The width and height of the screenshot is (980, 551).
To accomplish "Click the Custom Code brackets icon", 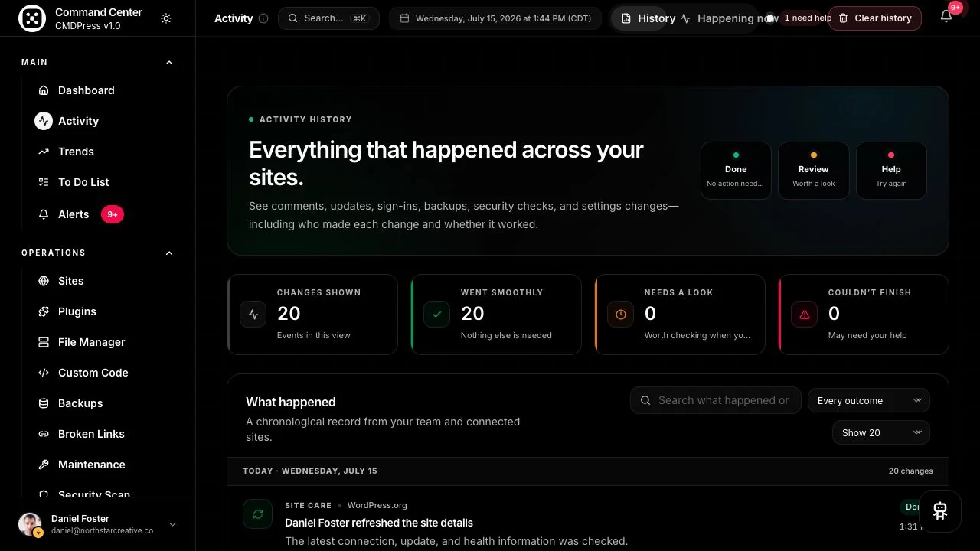I will pos(44,373).
